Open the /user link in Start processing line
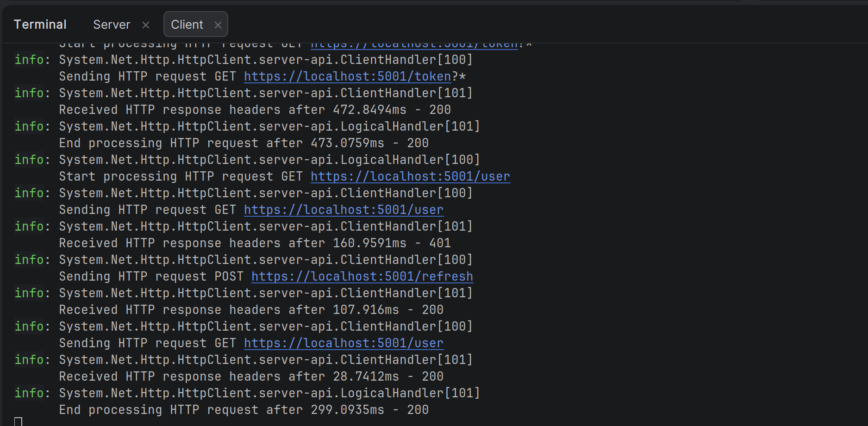 click(x=410, y=176)
